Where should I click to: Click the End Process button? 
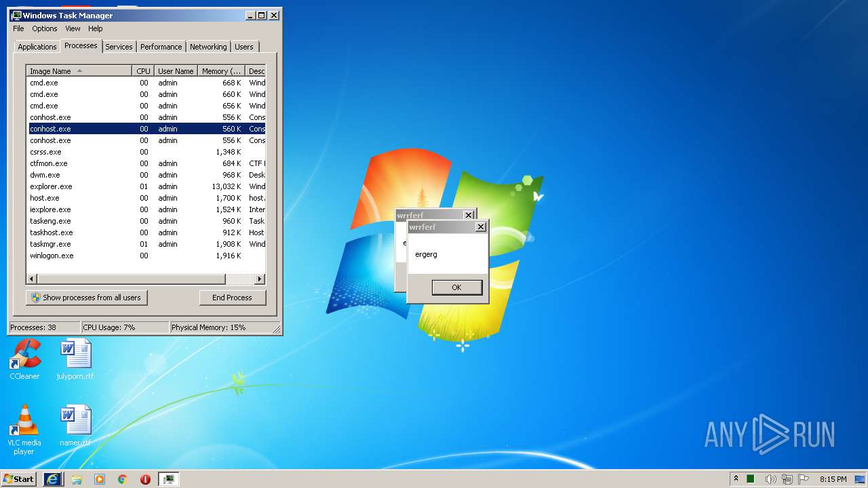point(233,298)
